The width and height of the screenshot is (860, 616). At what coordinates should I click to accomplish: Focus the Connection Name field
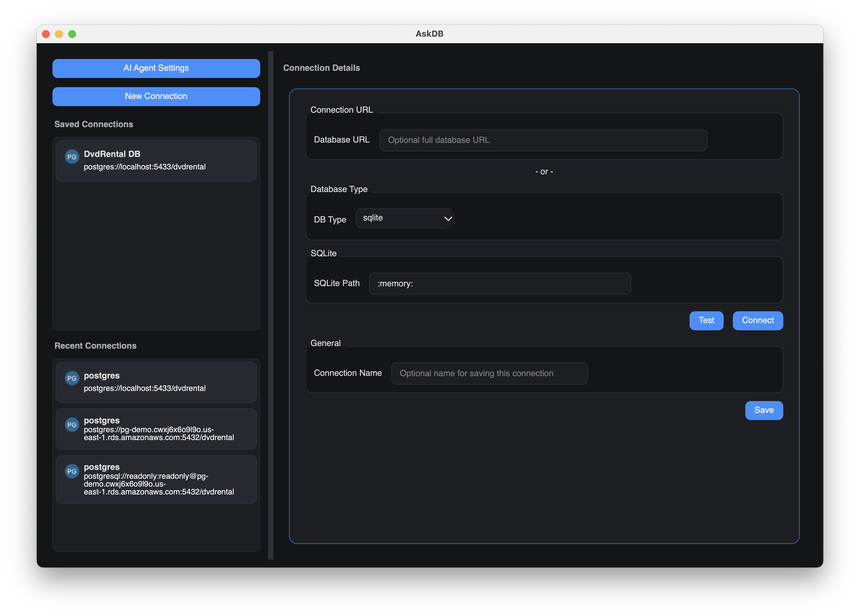tap(489, 373)
